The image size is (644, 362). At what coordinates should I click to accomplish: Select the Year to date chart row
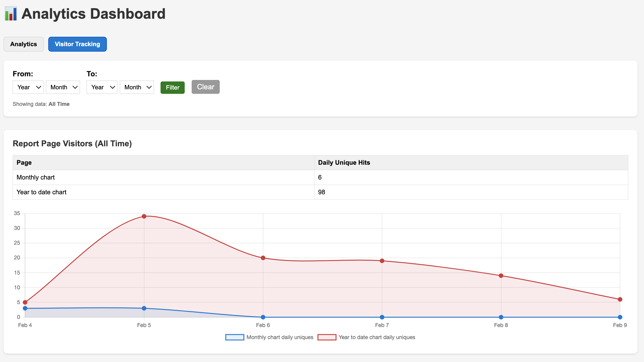pyautogui.click(x=41, y=192)
